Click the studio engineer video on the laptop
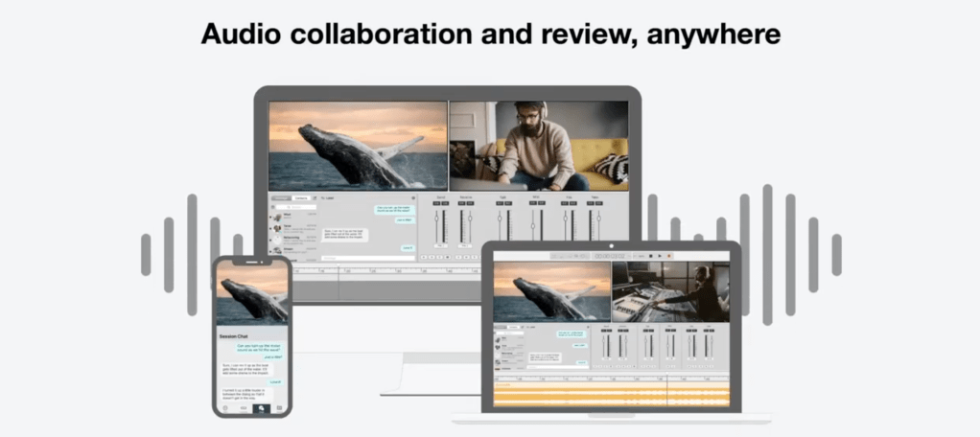The width and height of the screenshot is (980, 437). (670, 292)
